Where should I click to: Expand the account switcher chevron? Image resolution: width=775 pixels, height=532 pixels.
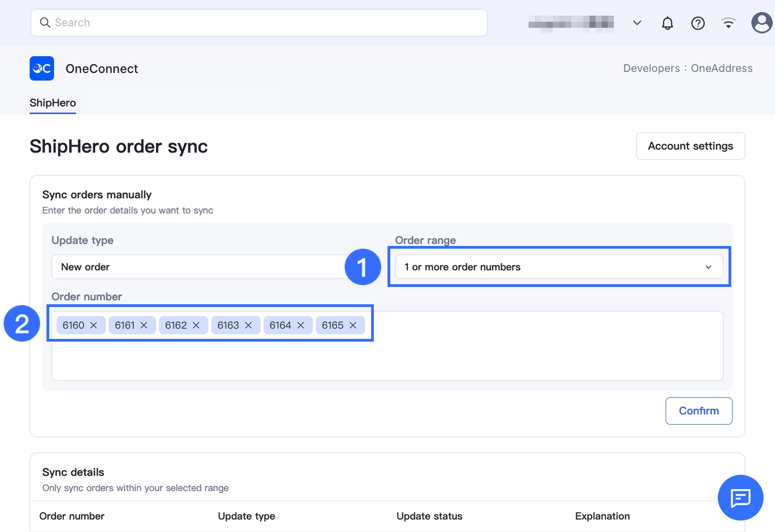tap(637, 23)
